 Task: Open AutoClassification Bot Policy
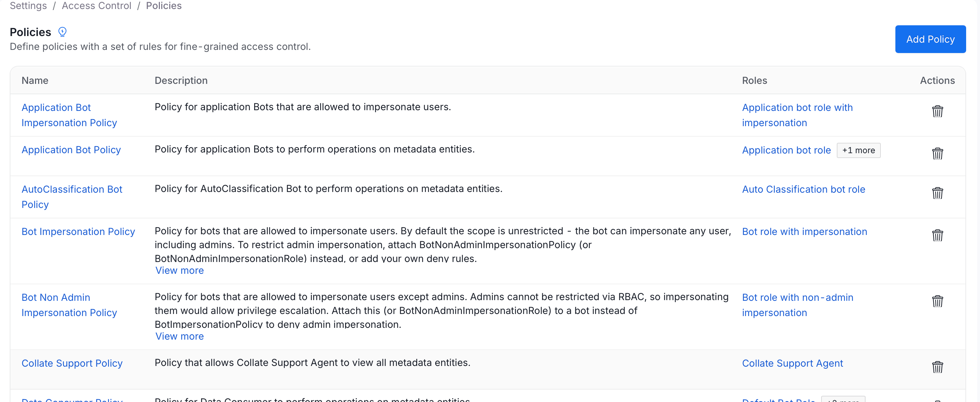[72, 197]
